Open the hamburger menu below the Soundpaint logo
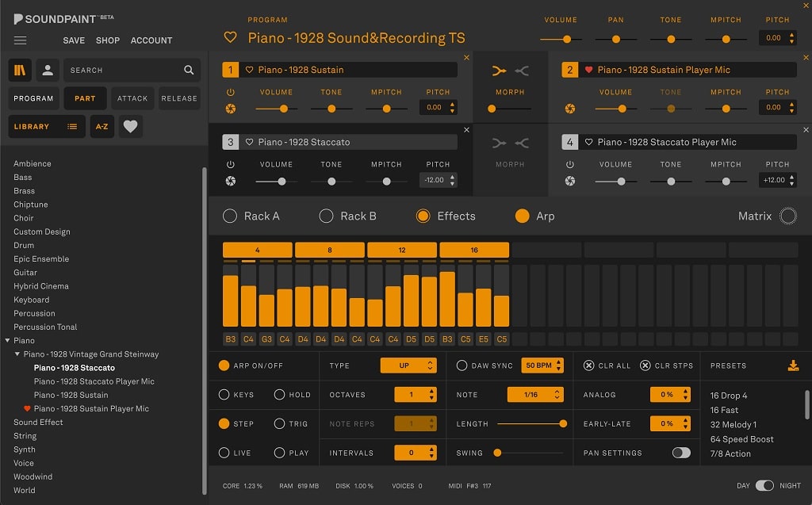The width and height of the screenshot is (812, 505). (x=20, y=40)
